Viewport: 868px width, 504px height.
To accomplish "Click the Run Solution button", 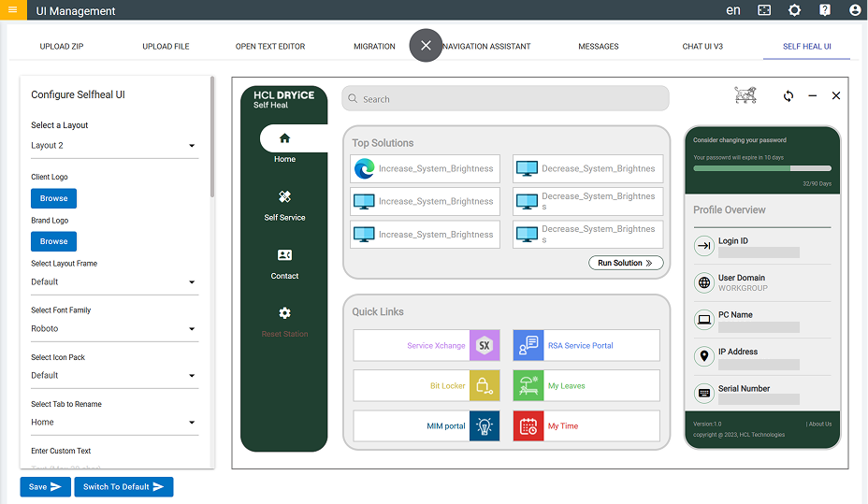I will tap(626, 263).
